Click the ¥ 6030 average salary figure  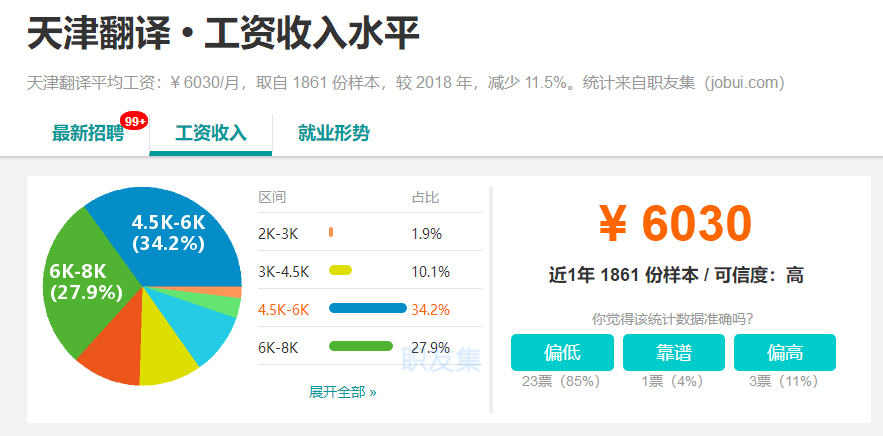pos(675,223)
